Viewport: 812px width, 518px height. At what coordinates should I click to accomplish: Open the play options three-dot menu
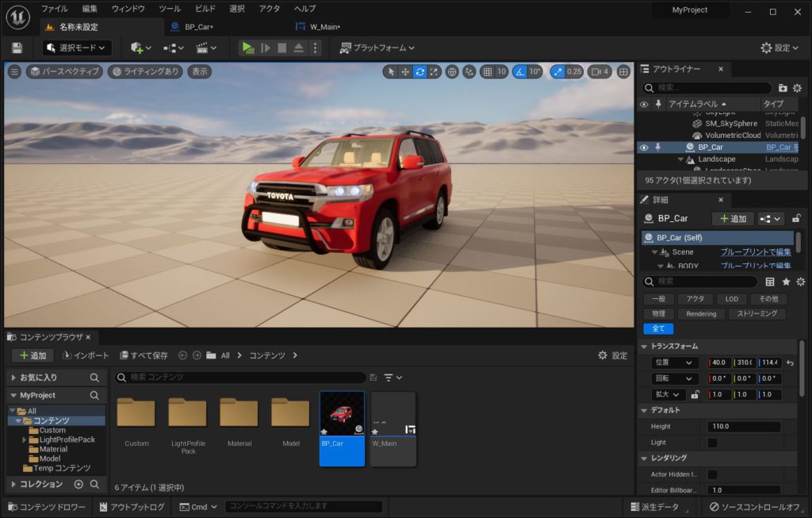pos(315,48)
